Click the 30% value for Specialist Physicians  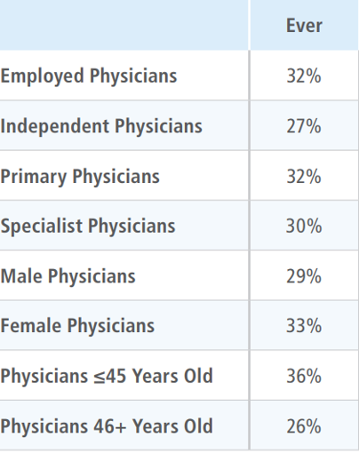point(304,226)
